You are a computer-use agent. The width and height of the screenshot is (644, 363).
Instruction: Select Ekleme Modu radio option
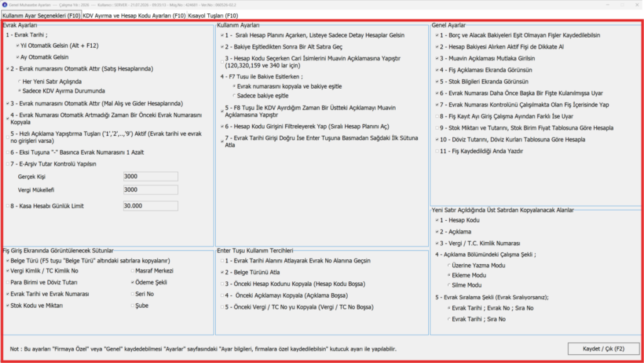pos(449,276)
